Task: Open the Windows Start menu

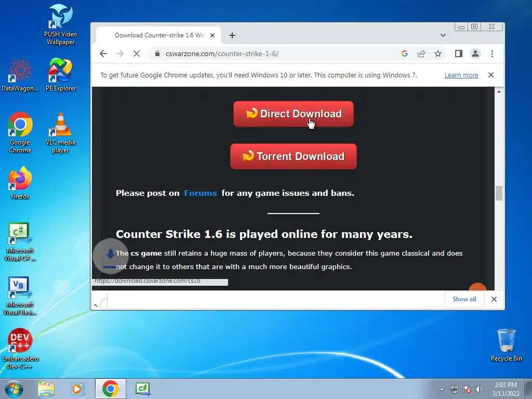Action: pyautogui.click(x=14, y=389)
